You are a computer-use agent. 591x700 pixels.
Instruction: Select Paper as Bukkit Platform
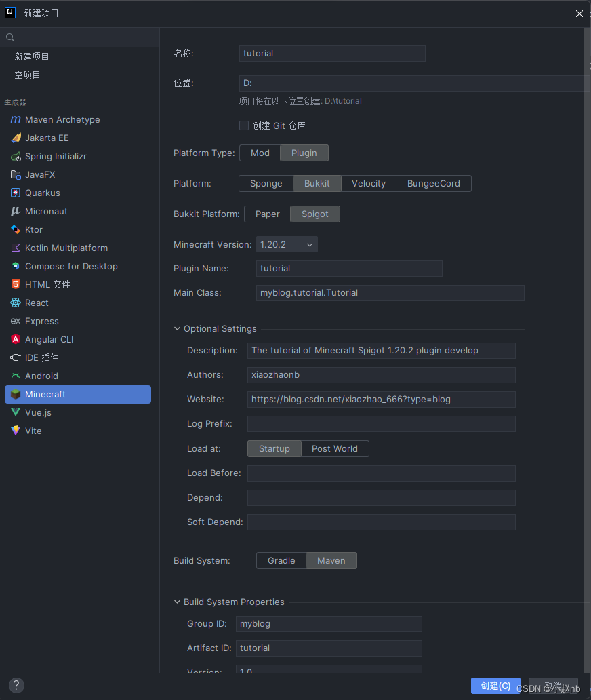tap(268, 214)
